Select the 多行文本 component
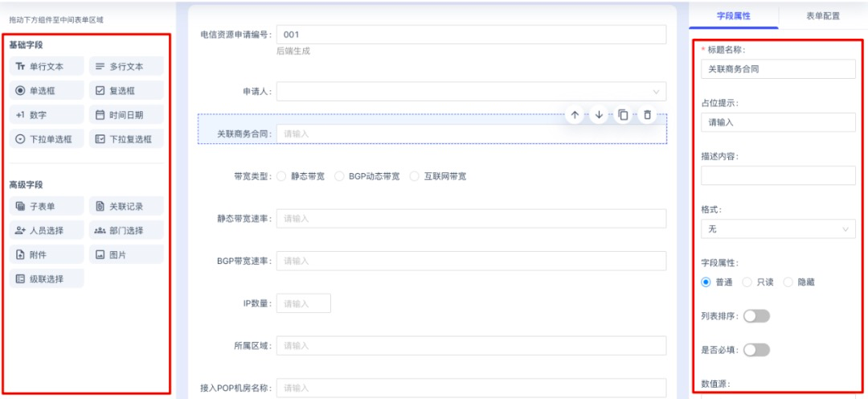Screen dimensions: 868x399 126,66
